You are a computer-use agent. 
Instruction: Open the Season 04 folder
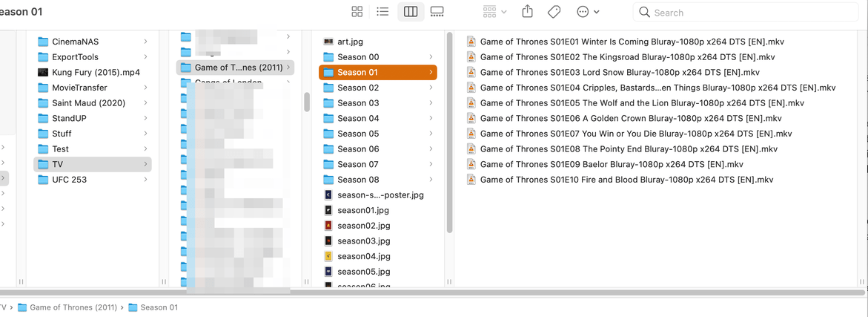378,118
